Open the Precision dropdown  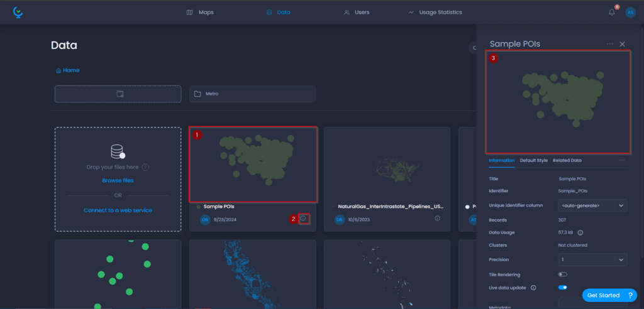592,259
